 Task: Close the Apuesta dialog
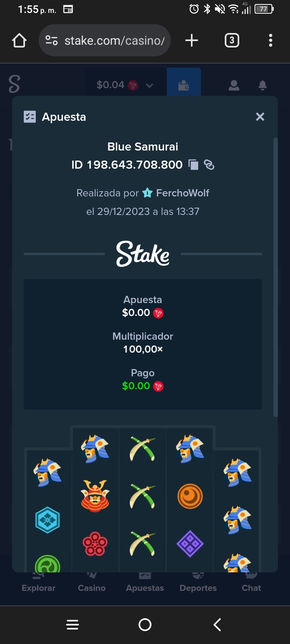click(260, 117)
